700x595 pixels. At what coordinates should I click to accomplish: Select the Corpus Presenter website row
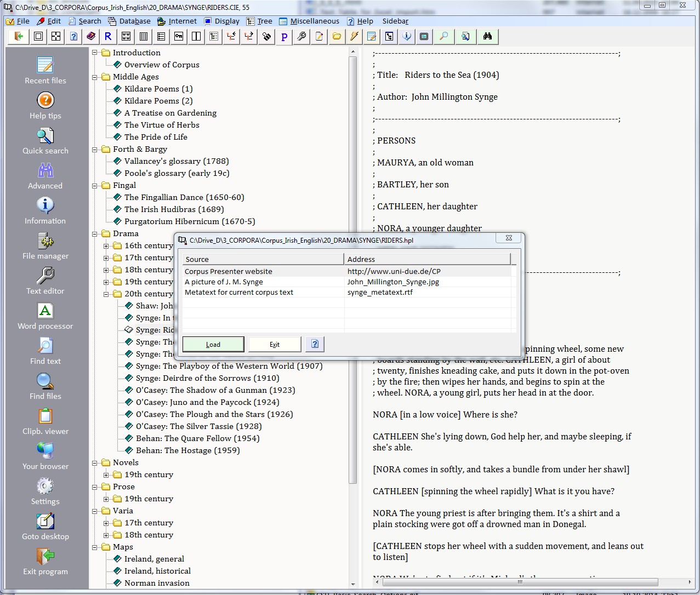point(263,271)
